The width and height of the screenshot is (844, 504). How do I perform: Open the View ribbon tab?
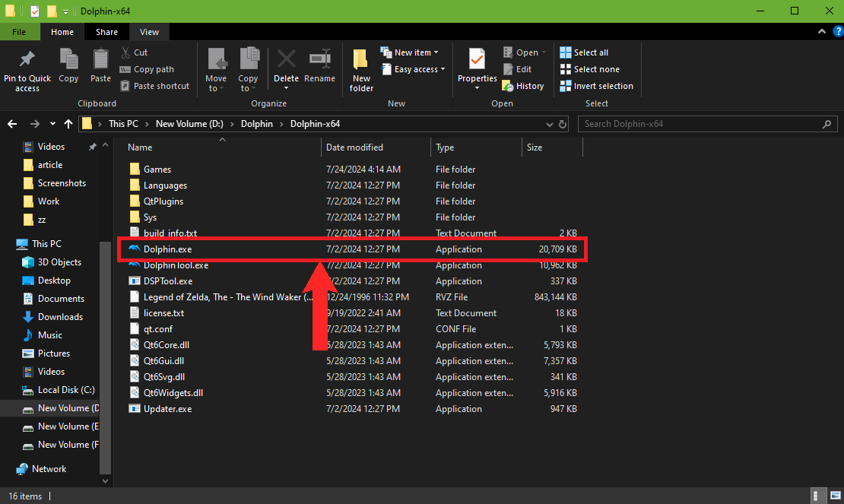tap(149, 32)
